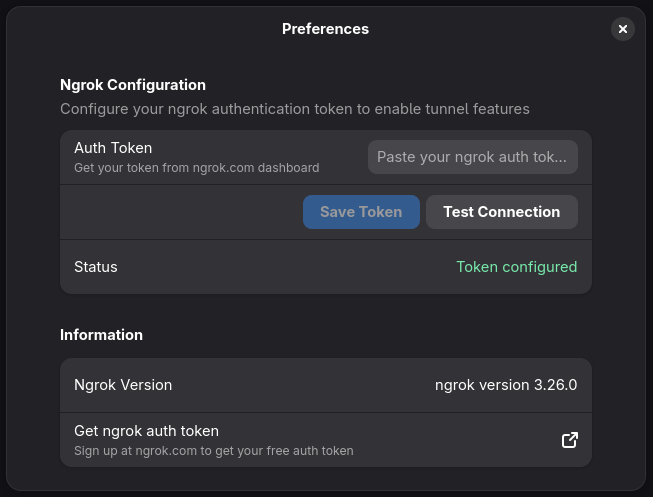
Task: Save the ngrok token
Action: pyautogui.click(x=361, y=212)
